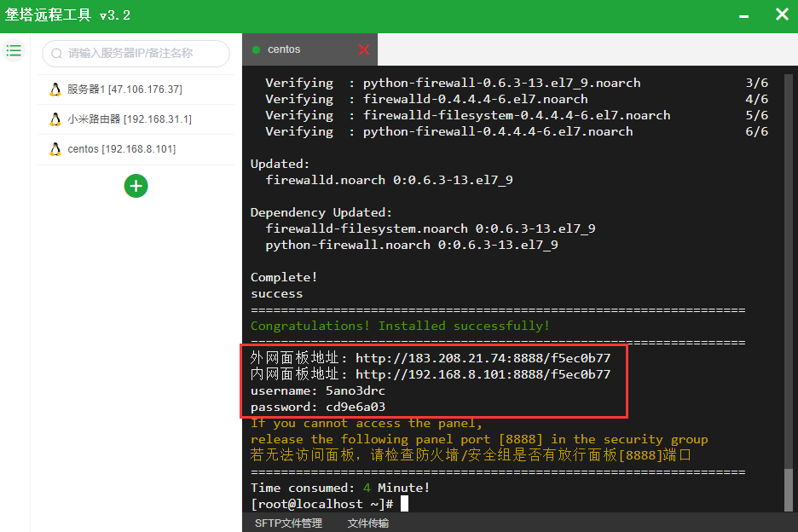798x532 pixels.
Task: Click the penguin icon for centos server
Action: point(55,149)
